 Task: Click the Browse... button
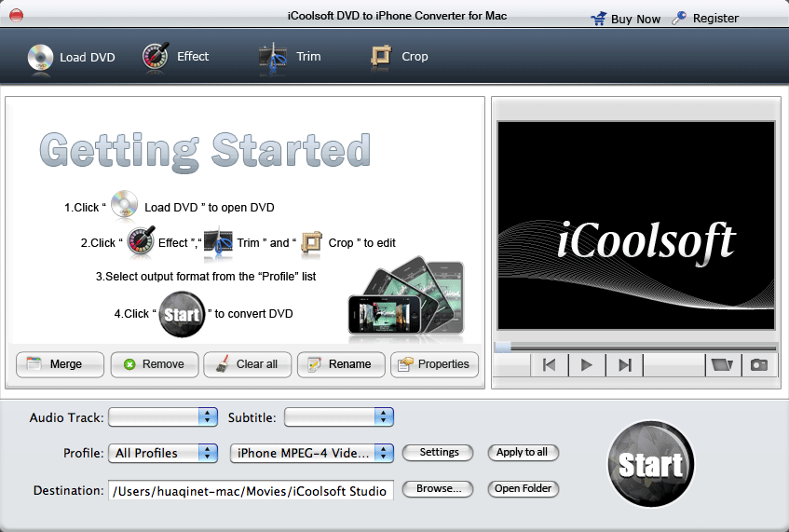coord(438,489)
